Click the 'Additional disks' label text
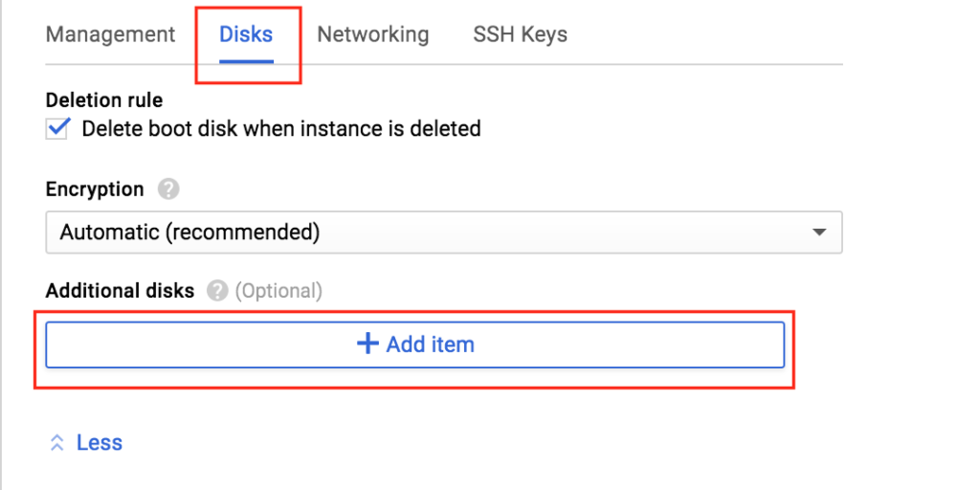Image resolution: width=980 pixels, height=490 pixels. [x=120, y=291]
